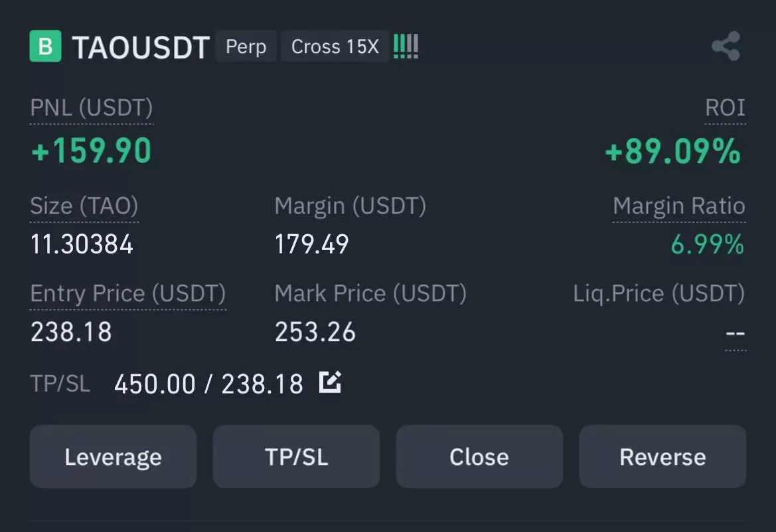Show the PNL (USDT) label explanation

(x=92, y=107)
